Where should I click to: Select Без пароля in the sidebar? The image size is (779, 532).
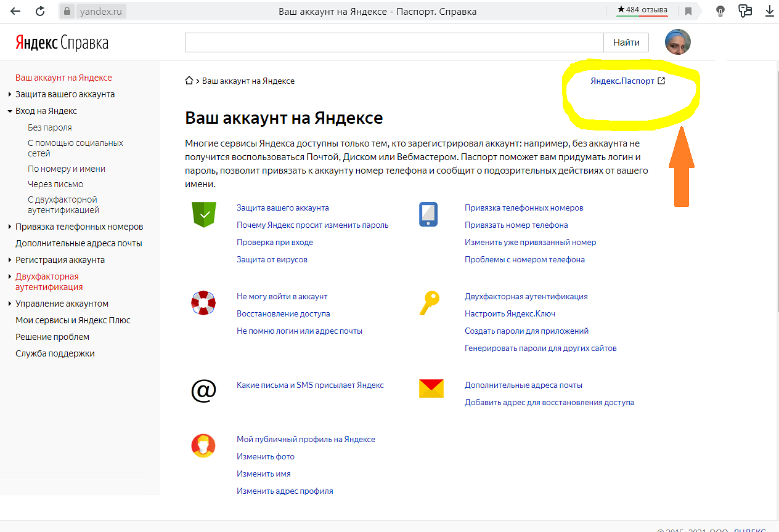pyautogui.click(x=50, y=127)
